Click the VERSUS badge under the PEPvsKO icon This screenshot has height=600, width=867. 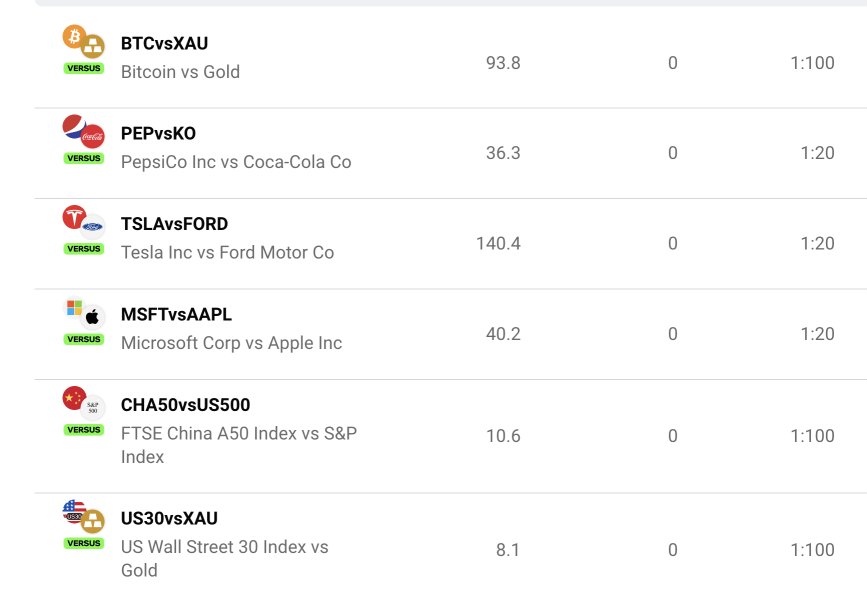tap(83, 158)
